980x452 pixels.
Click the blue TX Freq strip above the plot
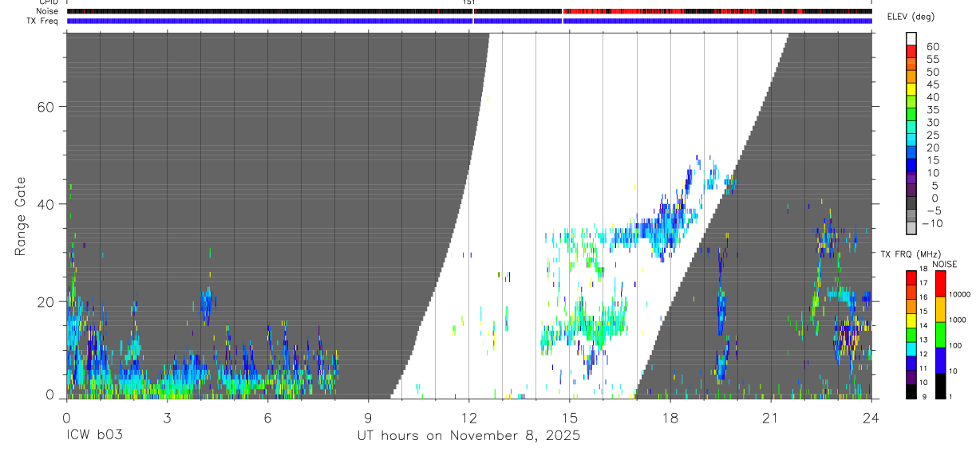click(x=469, y=21)
